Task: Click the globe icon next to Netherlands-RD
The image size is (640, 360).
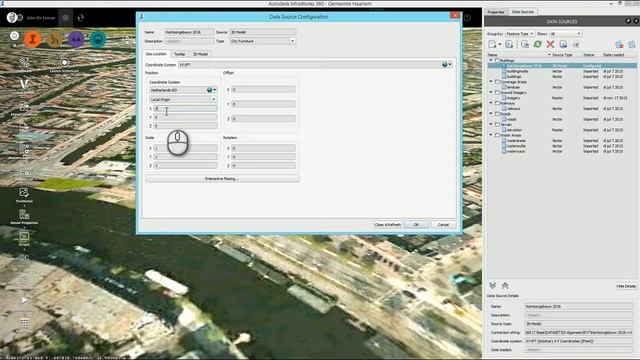Action: tap(209, 90)
